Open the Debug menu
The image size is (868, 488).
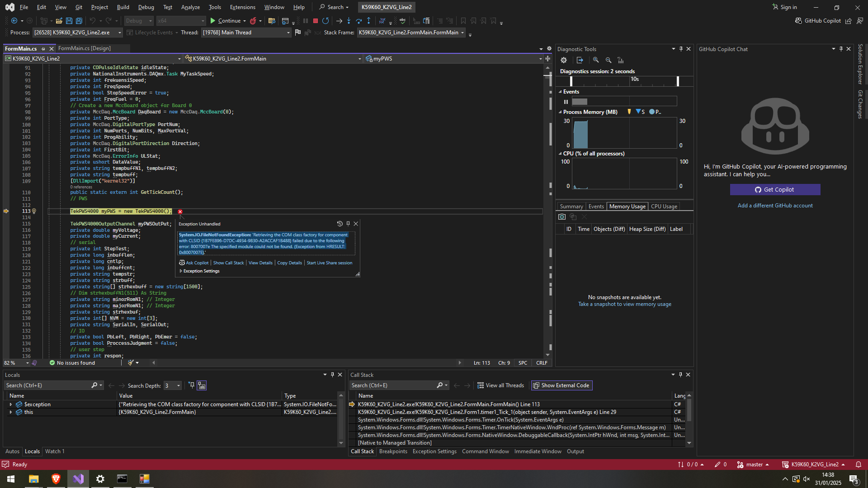click(x=146, y=7)
